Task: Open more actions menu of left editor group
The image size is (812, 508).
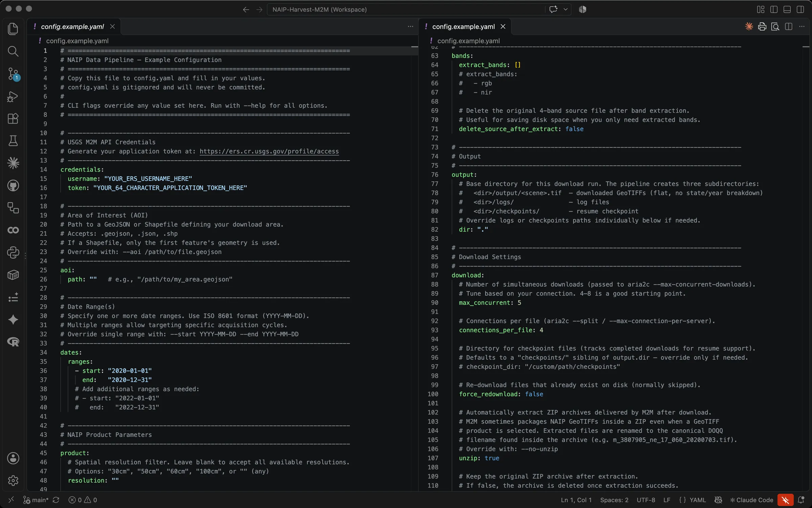Action: pos(410,26)
